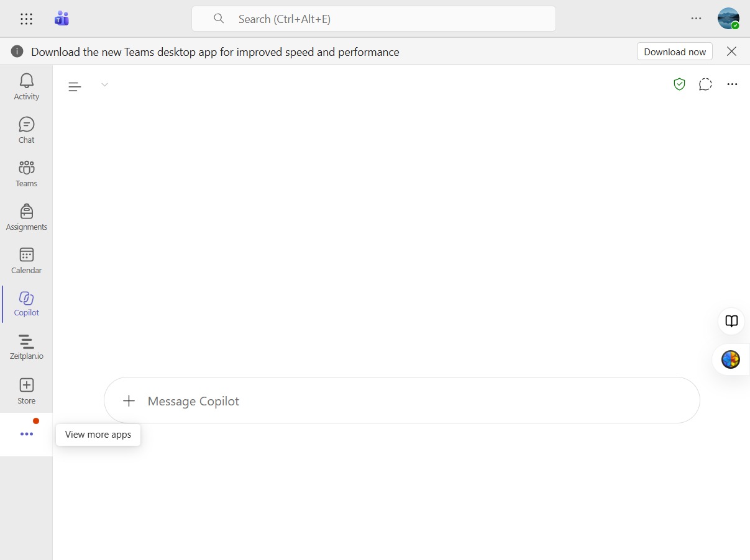View more apps via ellipsis

(27, 434)
